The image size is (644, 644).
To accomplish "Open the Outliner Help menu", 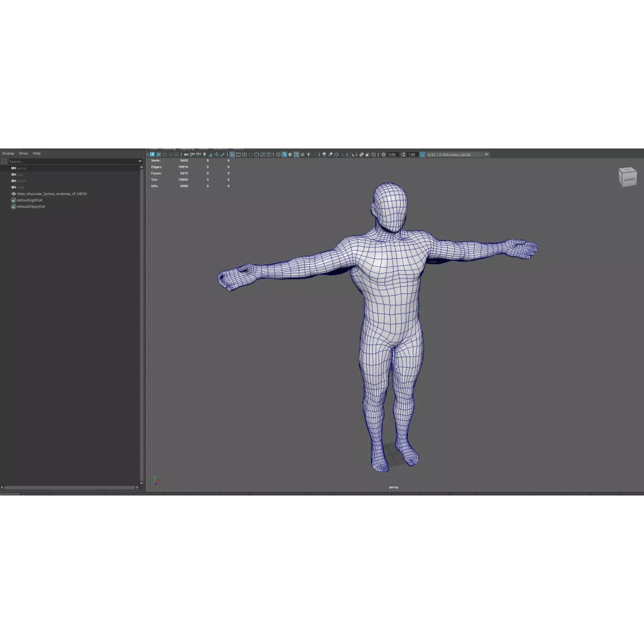I will pyautogui.click(x=36, y=153).
